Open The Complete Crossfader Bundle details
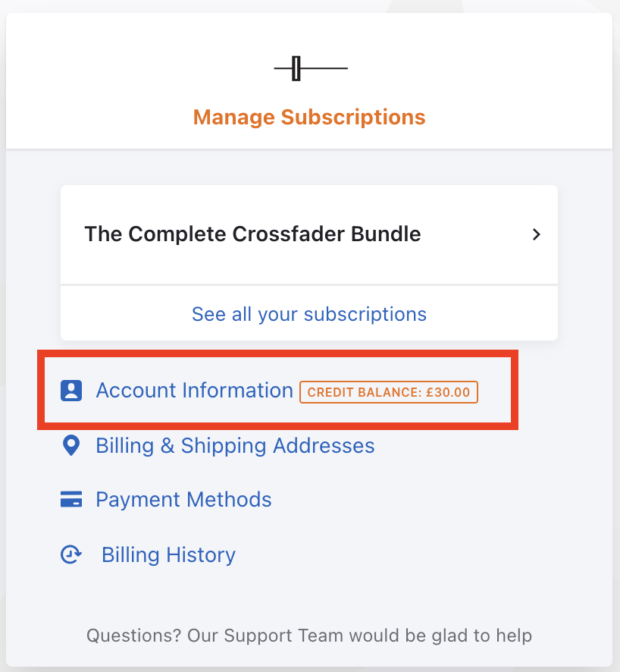 point(252,234)
